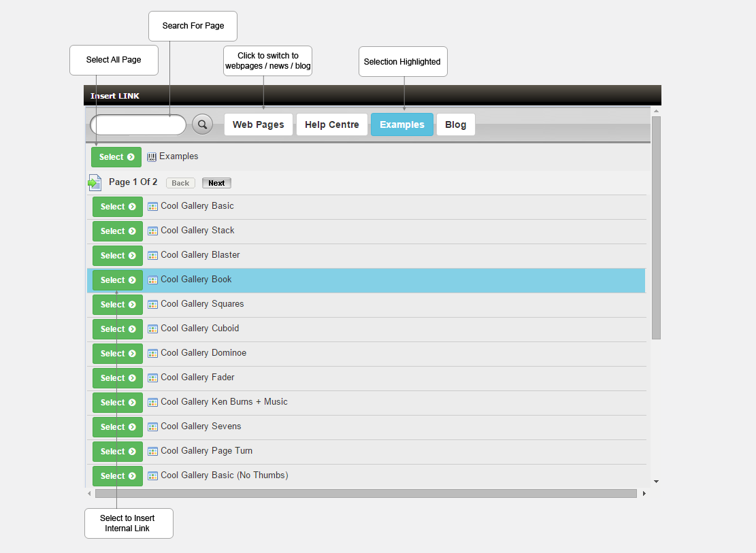756x553 pixels.
Task: Select Cool Gallery Dominoe link
Action: click(x=118, y=354)
